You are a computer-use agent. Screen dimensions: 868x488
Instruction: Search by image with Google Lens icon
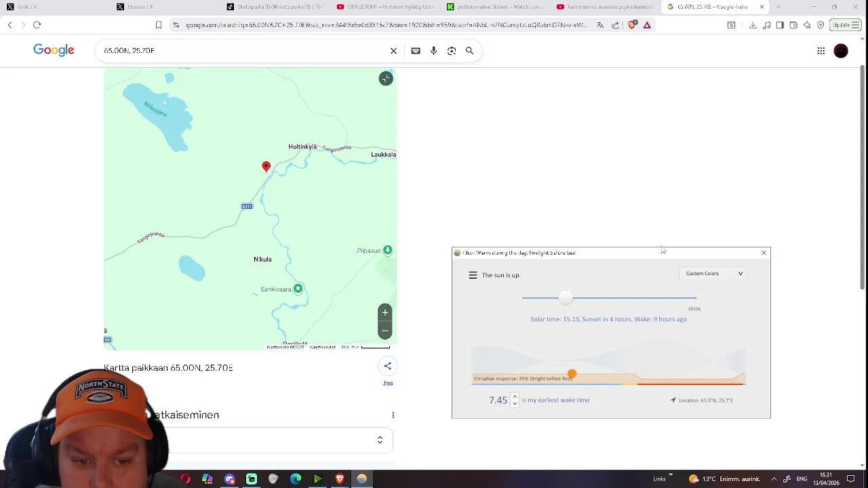pos(452,51)
